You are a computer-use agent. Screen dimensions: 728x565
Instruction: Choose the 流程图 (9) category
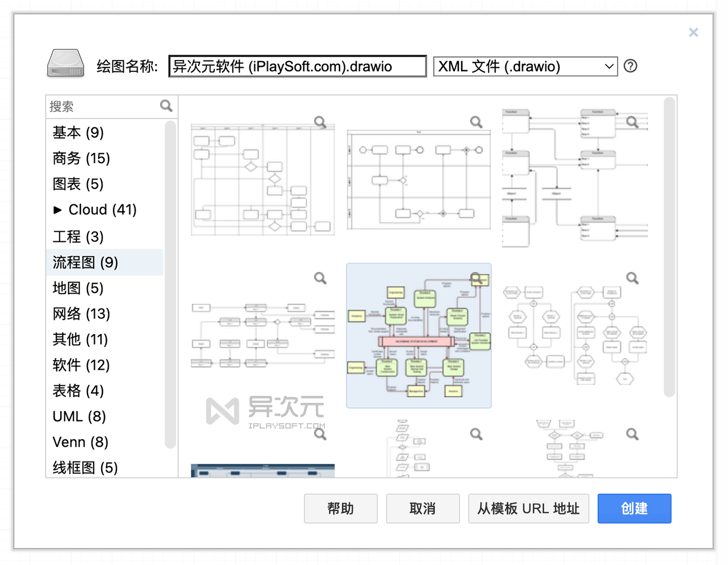pos(104,262)
